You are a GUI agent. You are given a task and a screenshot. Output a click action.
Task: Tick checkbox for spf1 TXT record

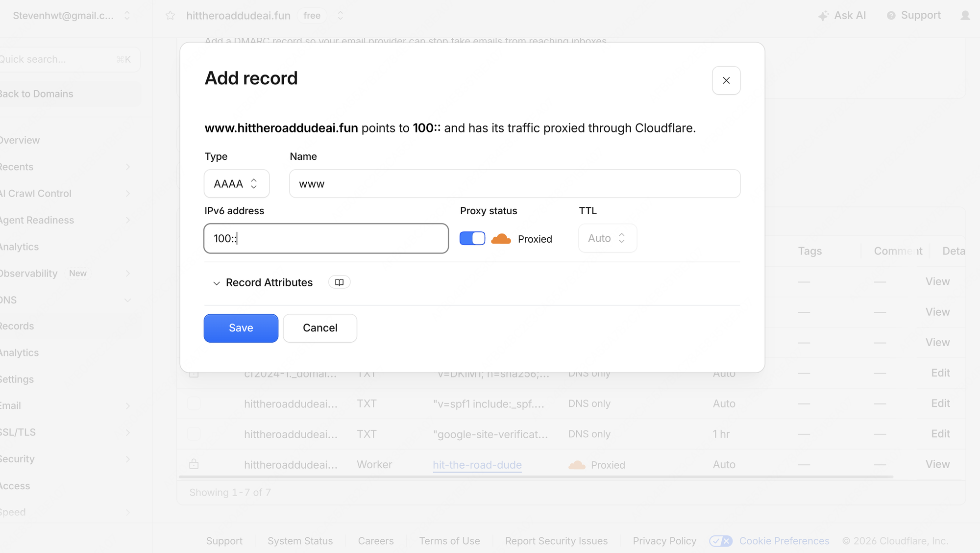point(194,403)
